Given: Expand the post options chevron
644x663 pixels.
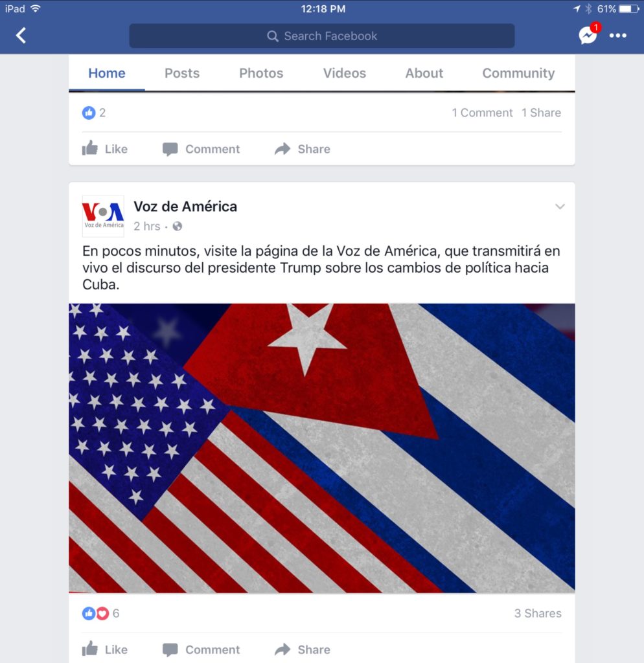Looking at the screenshot, I should 560,207.
